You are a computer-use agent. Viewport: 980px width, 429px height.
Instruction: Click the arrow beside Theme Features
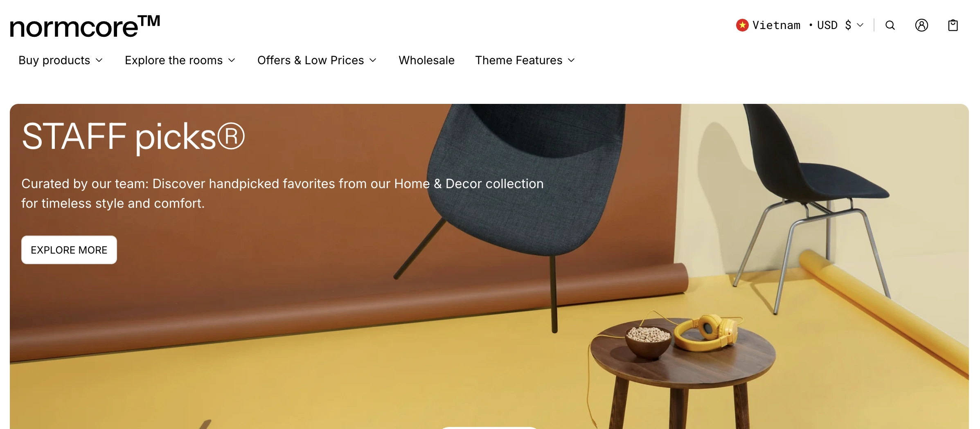point(572,61)
